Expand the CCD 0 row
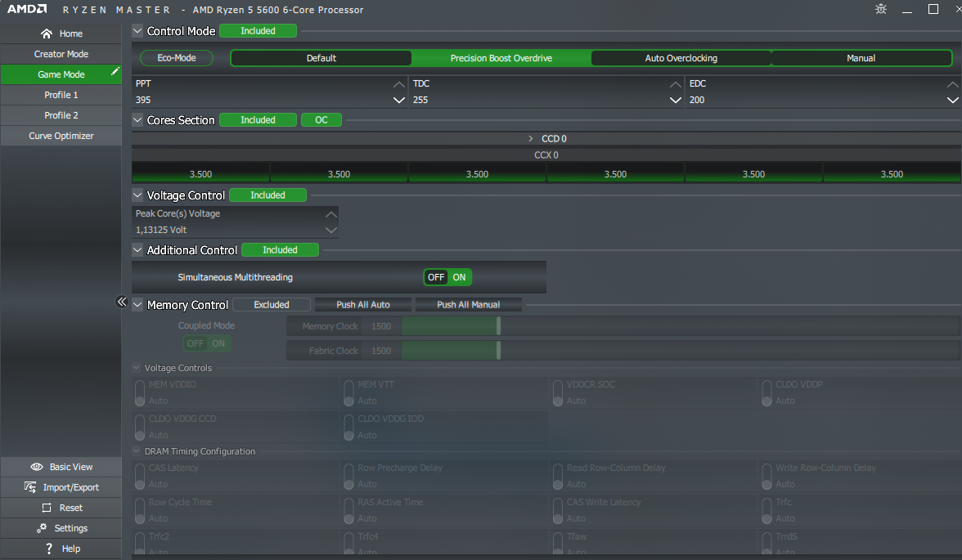 click(531, 139)
